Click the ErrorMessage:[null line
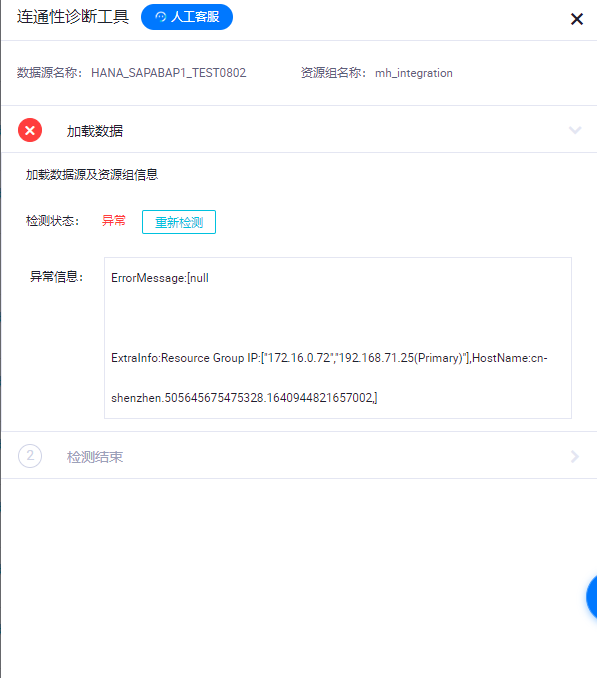Screen dimensions: 597x678 click(x=160, y=278)
